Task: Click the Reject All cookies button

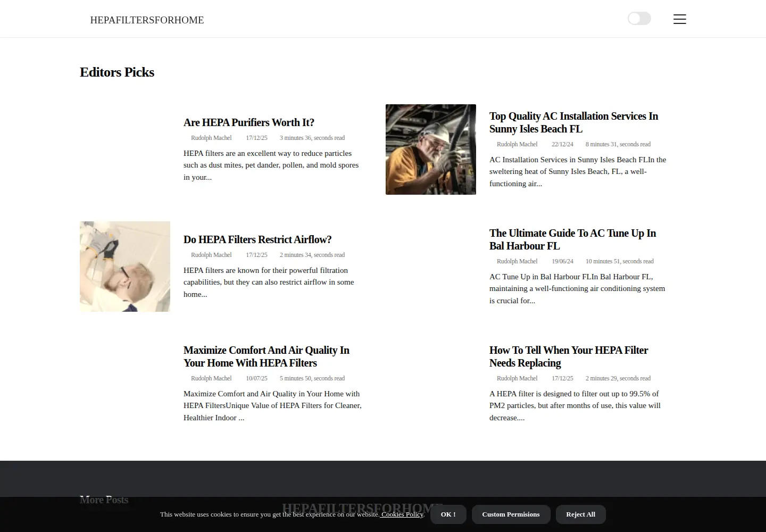Action: pos(580,514)
